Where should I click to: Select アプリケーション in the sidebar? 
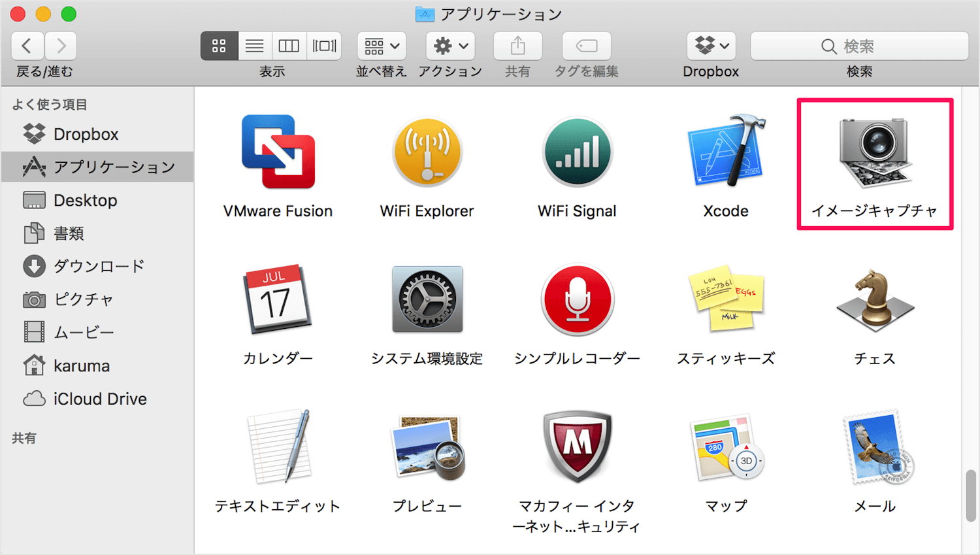(98, 167)
